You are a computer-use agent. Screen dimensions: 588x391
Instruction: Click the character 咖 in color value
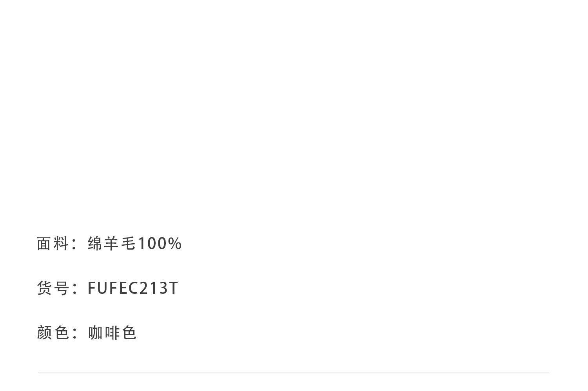[95, 333]
